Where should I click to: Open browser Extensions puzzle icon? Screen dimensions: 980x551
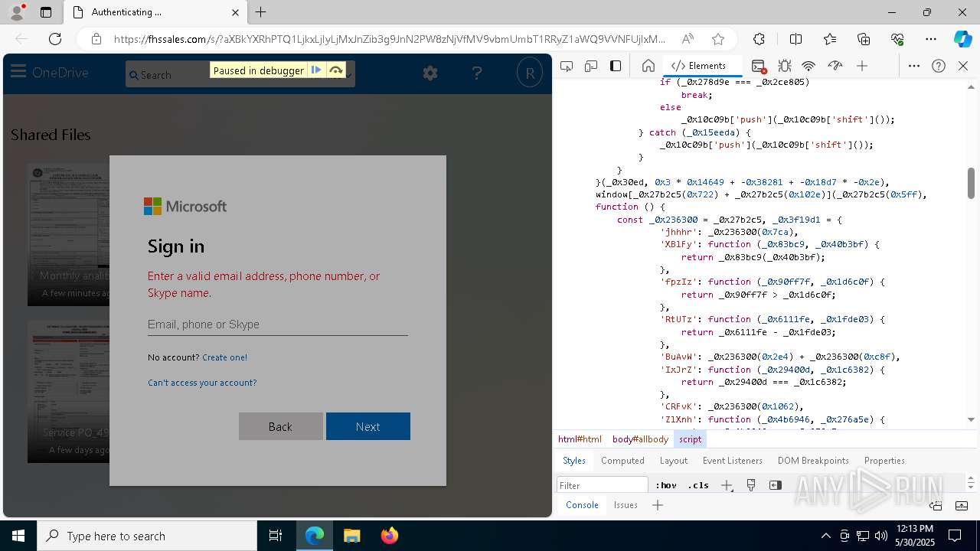click(x=759, y=39)
